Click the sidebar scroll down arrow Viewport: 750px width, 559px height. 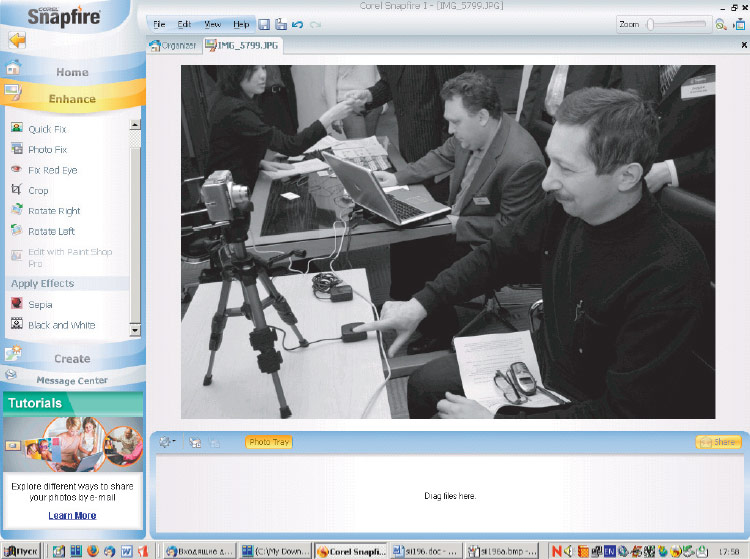click(136, 329)
